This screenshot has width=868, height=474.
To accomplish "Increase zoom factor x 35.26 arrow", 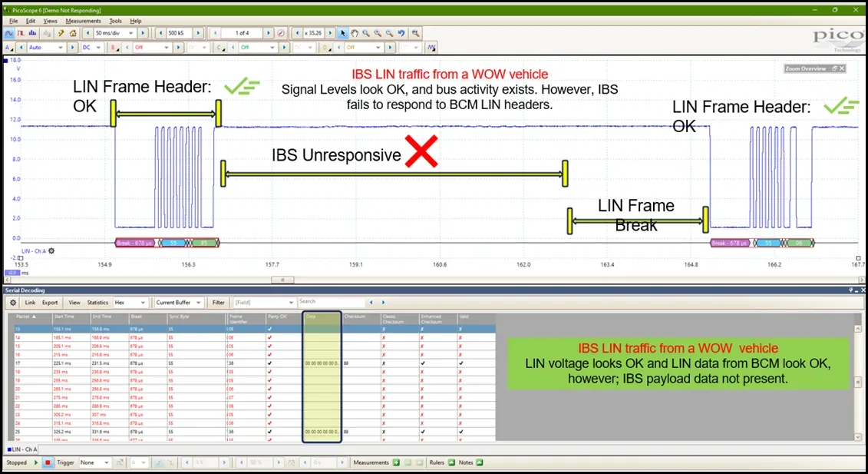I will coord(331,33).
